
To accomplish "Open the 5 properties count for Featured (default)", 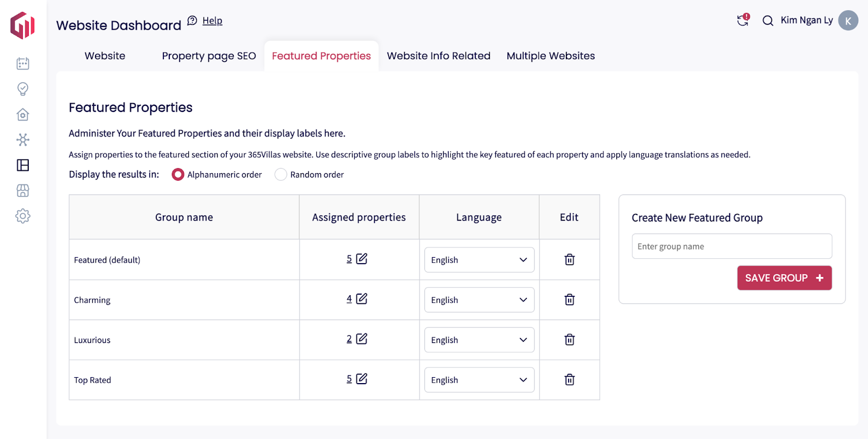I will pos(349,259).
